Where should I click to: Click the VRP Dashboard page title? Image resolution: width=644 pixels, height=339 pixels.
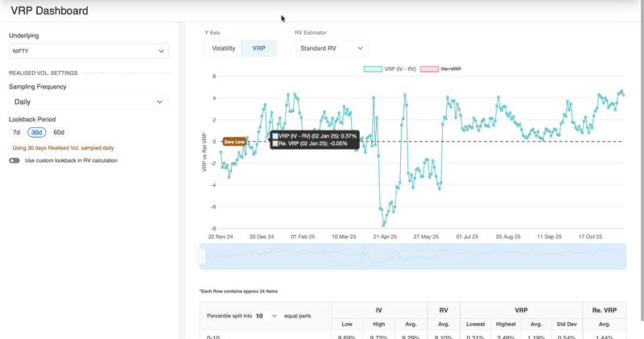[49, 11]
